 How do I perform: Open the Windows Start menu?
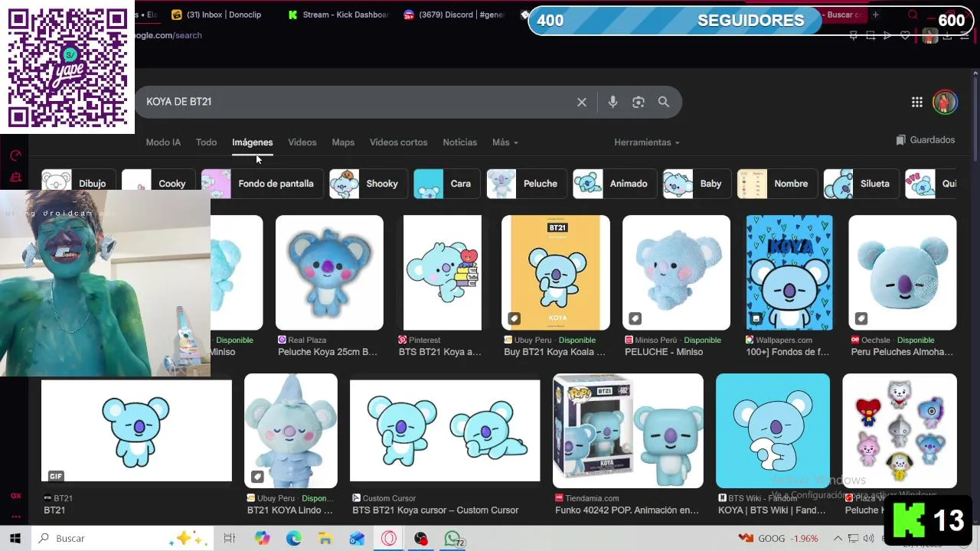[x=15, y=539]
